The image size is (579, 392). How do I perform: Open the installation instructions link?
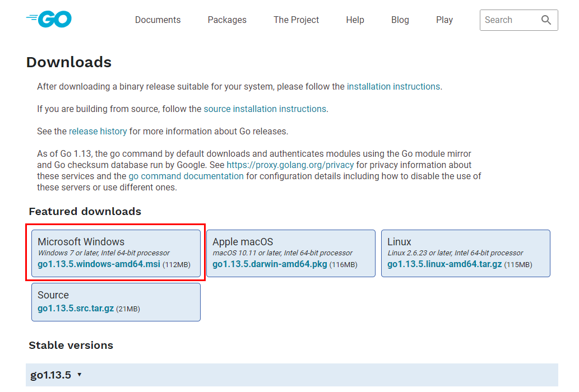393,87
